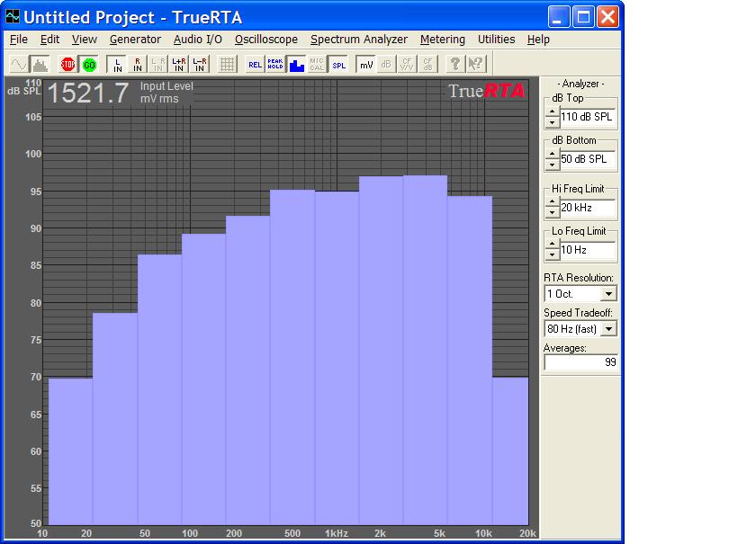Open the Oscilloscope menu
The height and width of the screenshot is (544, 756).
(266, 40)
